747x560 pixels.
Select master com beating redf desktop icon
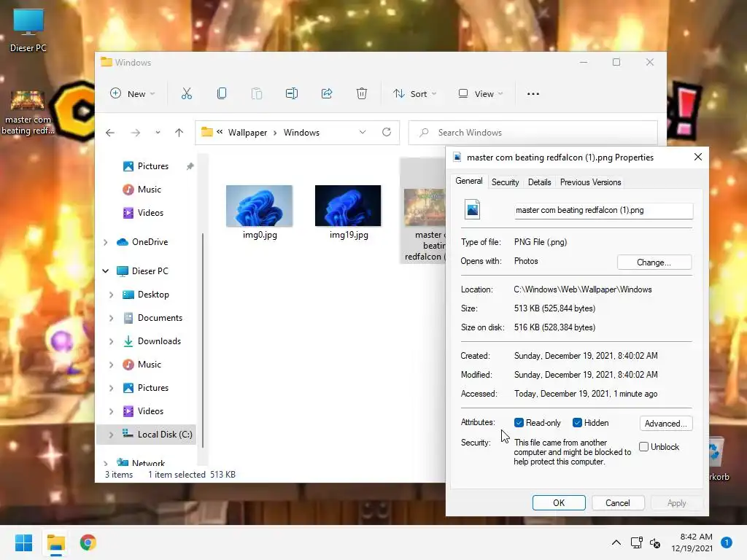point(28,113)
